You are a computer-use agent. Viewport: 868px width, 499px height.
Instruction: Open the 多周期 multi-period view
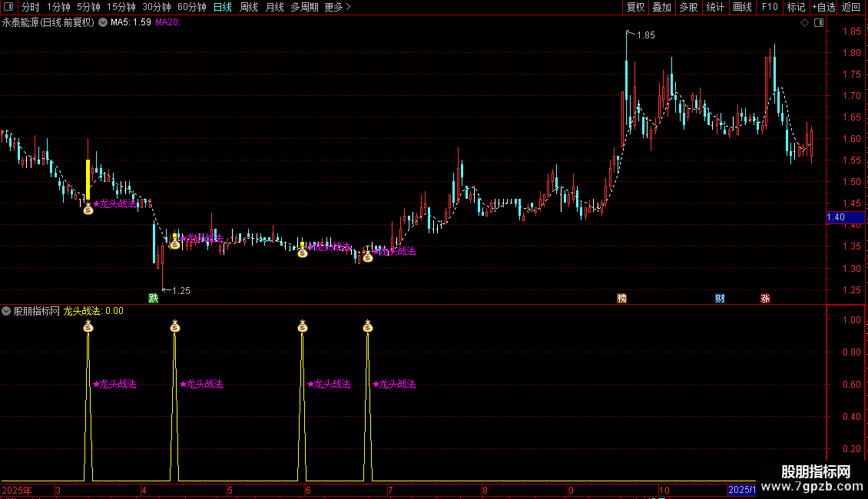(304, 7)
